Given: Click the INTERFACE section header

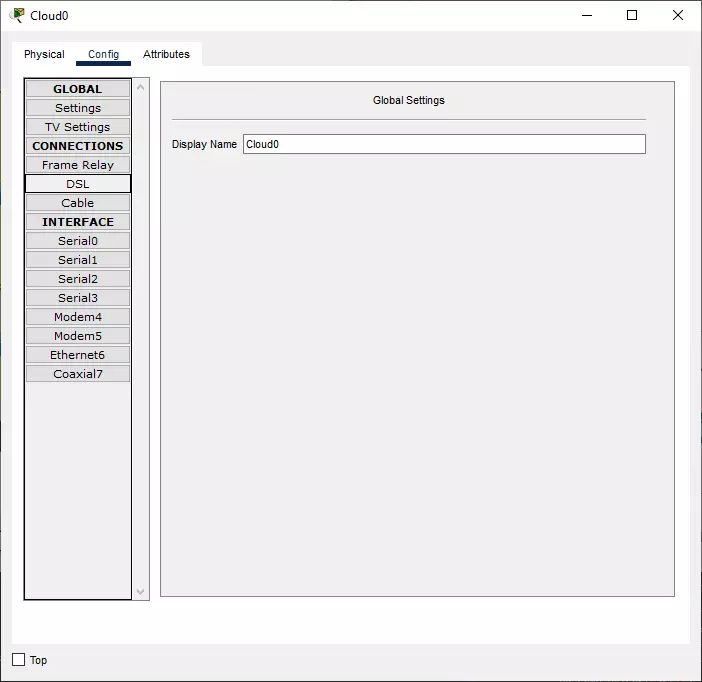Looking at the screenshot, I should (x=78, y=222).
